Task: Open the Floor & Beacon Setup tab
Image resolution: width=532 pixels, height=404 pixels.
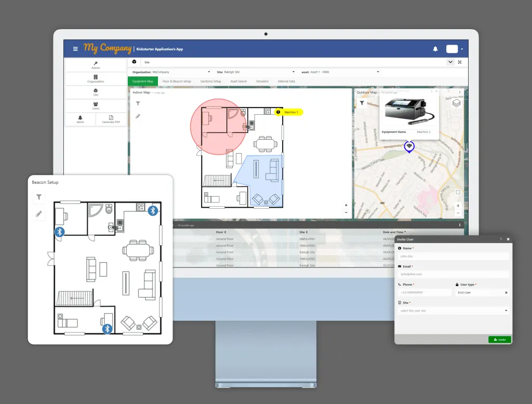Action: (177, 82)
